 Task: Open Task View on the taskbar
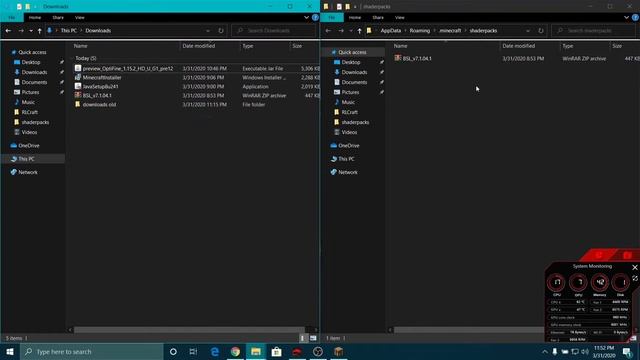[193, 351]
